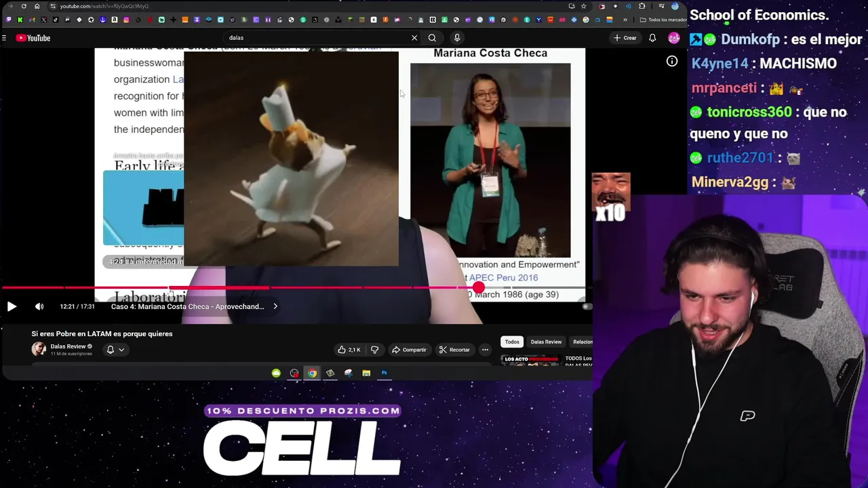Open the 'LOS ACTO' recommended video thumbnail
868x488 pixels.
pos(530,361)
